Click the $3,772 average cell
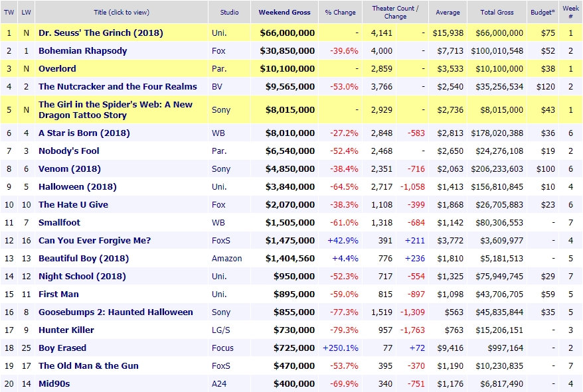Viewport: 583px width, 392px height. coord(450,240)
